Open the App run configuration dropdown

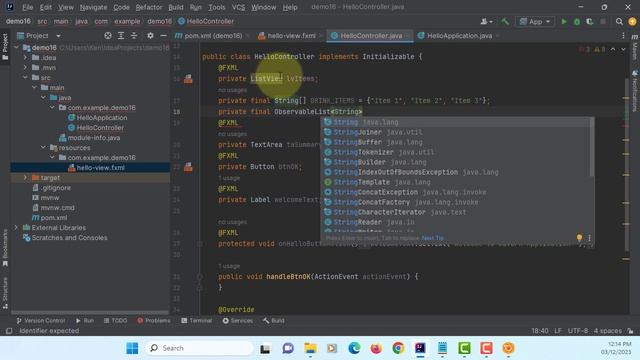pyautogui.click(x=535, y=21)
